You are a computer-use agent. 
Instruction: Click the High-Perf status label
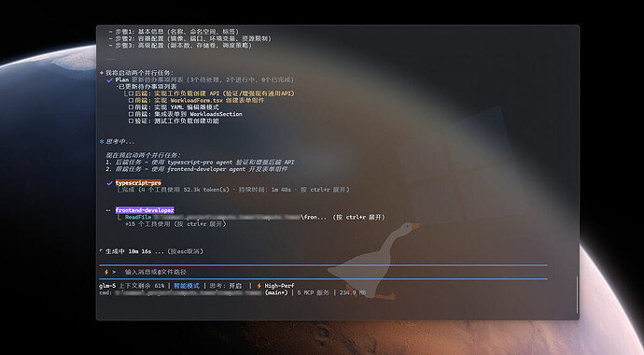coord(279,286)
